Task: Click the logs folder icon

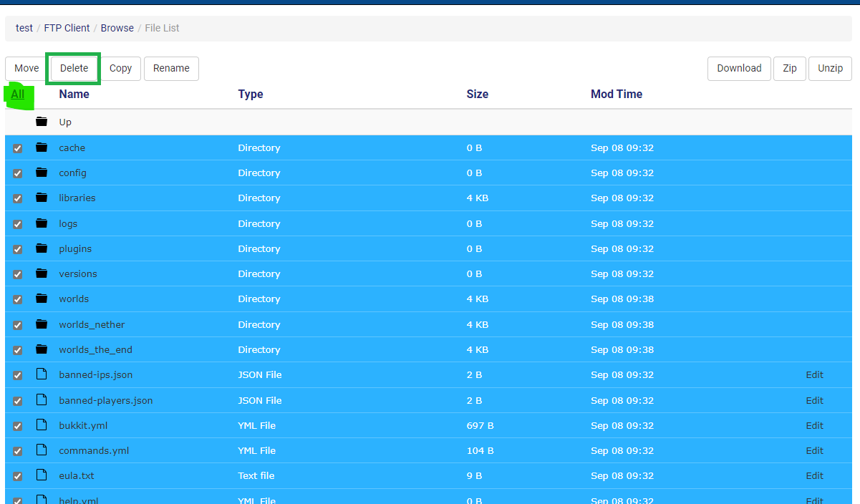Action: pos(42,223)
